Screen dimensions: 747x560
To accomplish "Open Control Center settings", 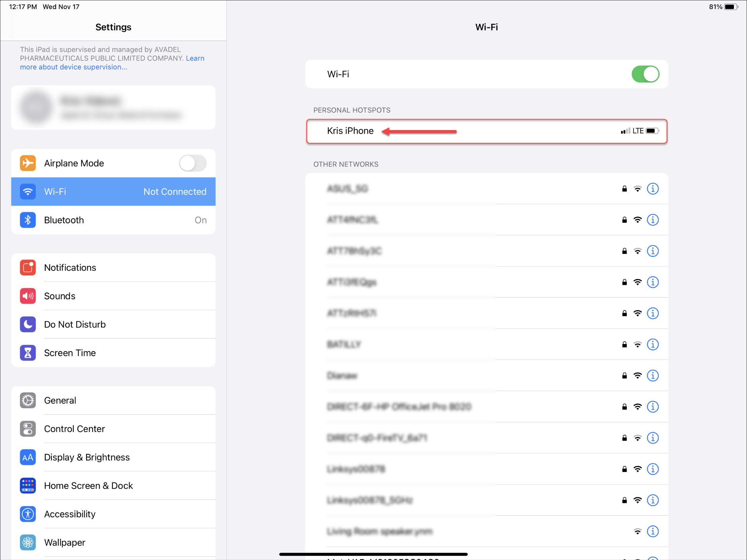I will 113,429.
